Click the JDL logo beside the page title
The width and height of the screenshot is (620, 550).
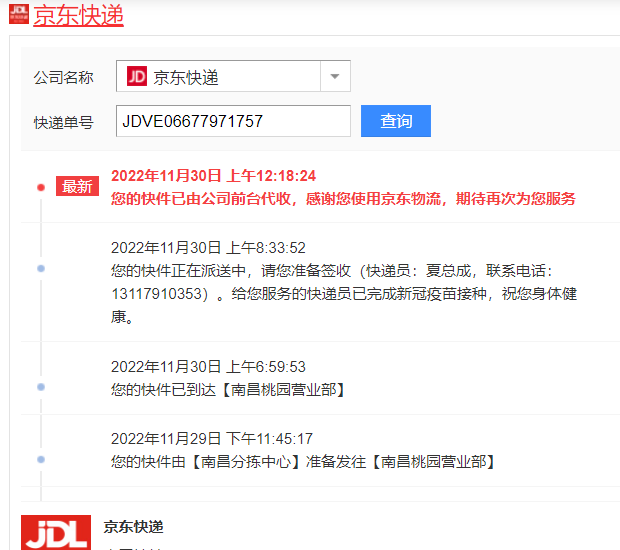[x=19, y=14]
